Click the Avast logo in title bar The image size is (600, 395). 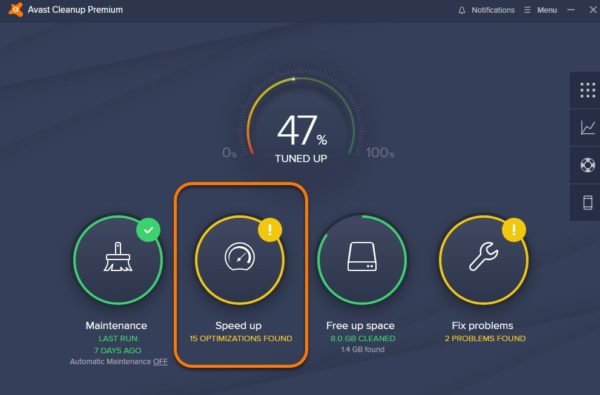coord(16,10)
